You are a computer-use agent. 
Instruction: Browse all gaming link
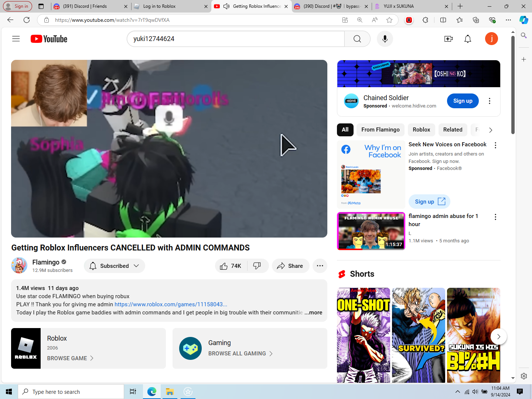[241, 354]
